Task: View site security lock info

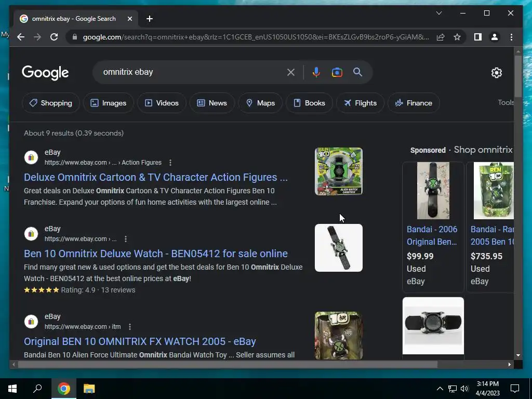Action: pyautogui.click(x=75, y=37)
